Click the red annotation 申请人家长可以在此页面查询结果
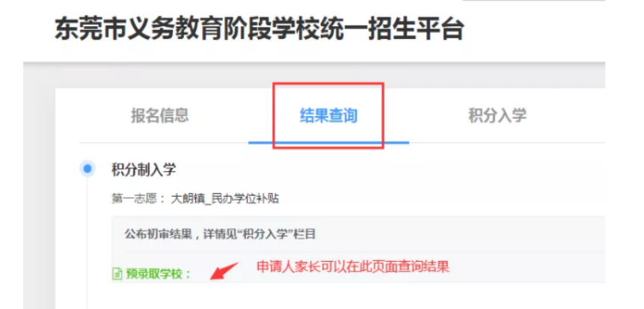 (353, 266)
